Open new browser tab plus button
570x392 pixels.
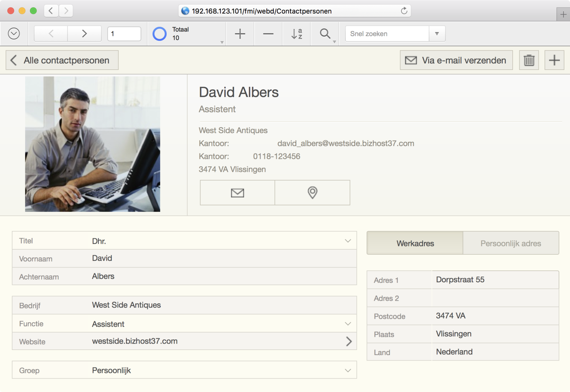563,14
